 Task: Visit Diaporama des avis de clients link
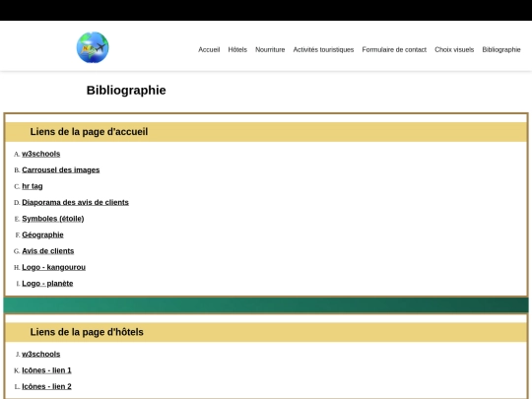tap(75, 202)
